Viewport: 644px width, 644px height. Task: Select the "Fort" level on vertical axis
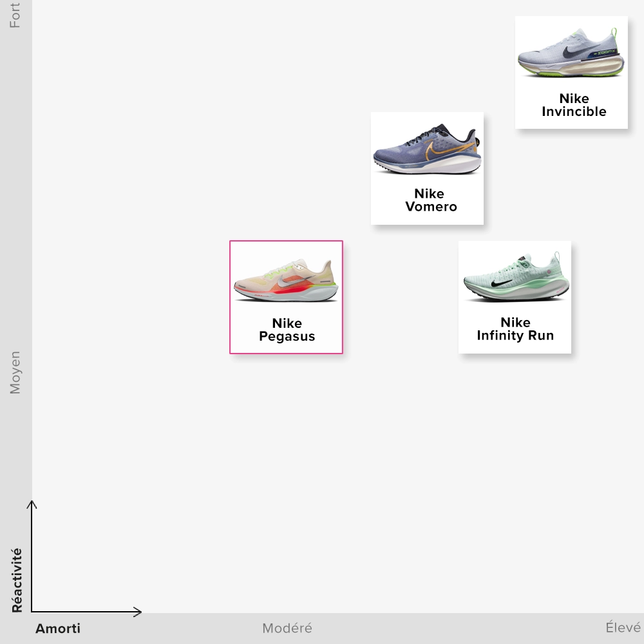click(x=15, y=15)
